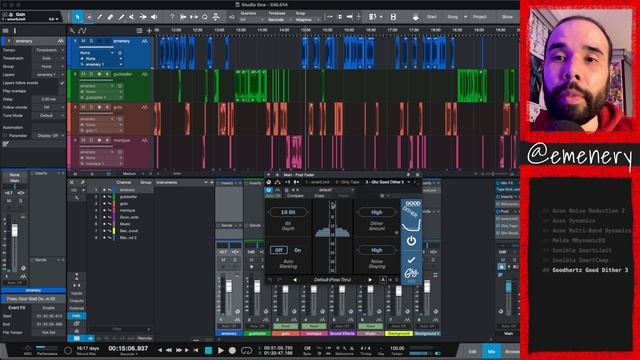Switch to the 1 - smartLimit plugin tab

pos(318,182)
